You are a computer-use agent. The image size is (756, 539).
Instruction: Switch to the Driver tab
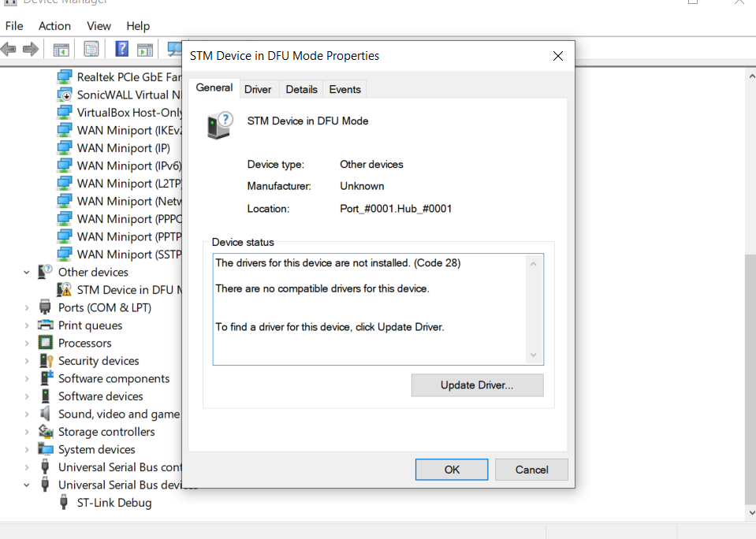tap(259, 88)
